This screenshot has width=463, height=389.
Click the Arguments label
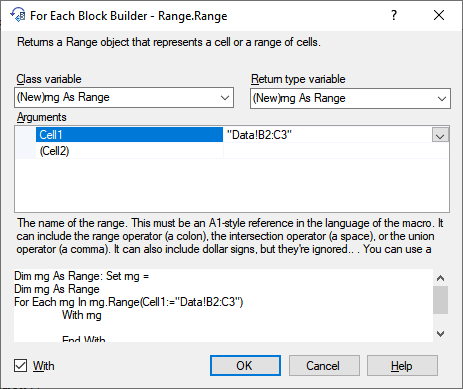click(x=41, y=117)
